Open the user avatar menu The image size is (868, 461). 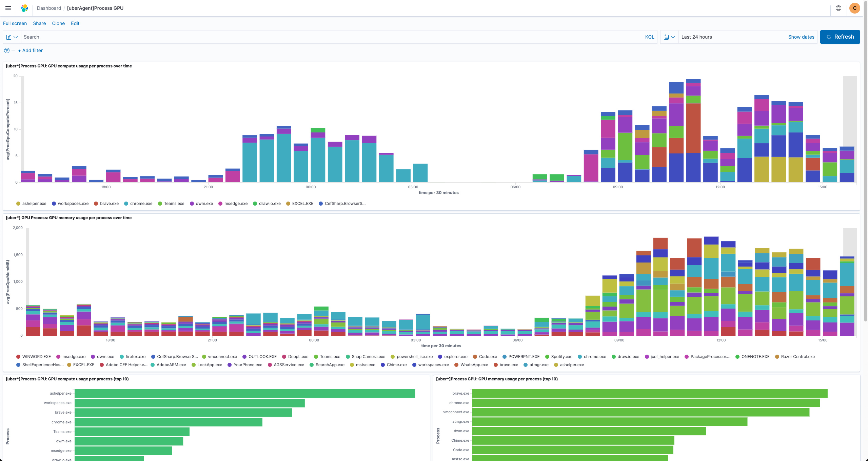tap(854, 8)
